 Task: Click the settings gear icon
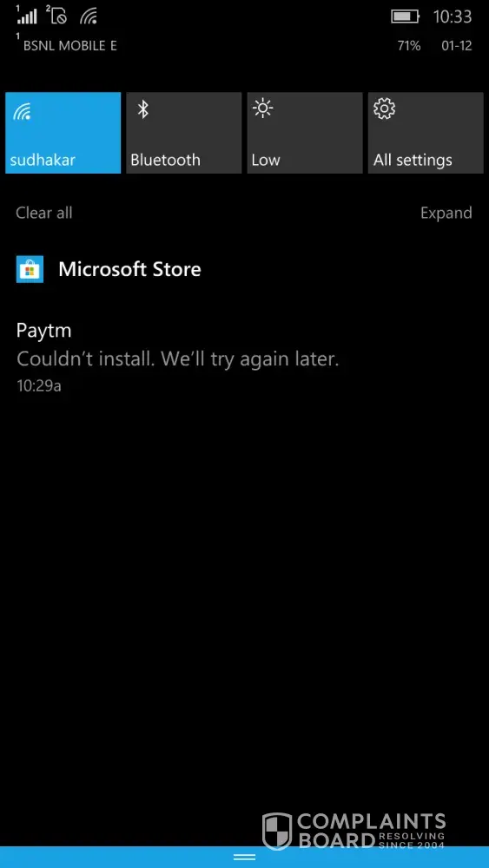click(x=384, y=108)
